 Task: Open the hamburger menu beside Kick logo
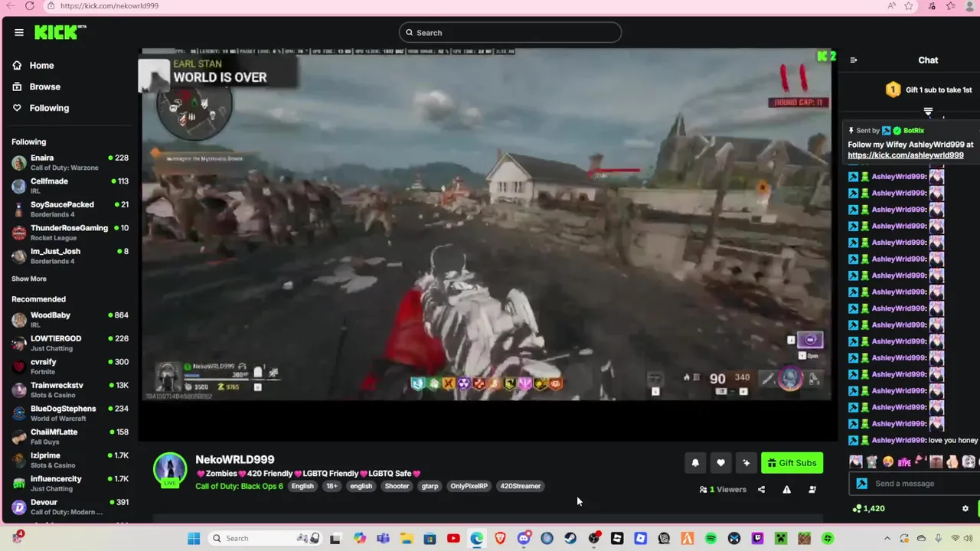click(x=18, y=32)
